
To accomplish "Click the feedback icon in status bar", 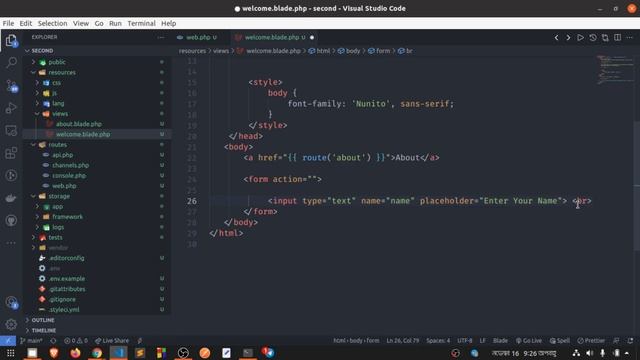I will pos(616,340).
